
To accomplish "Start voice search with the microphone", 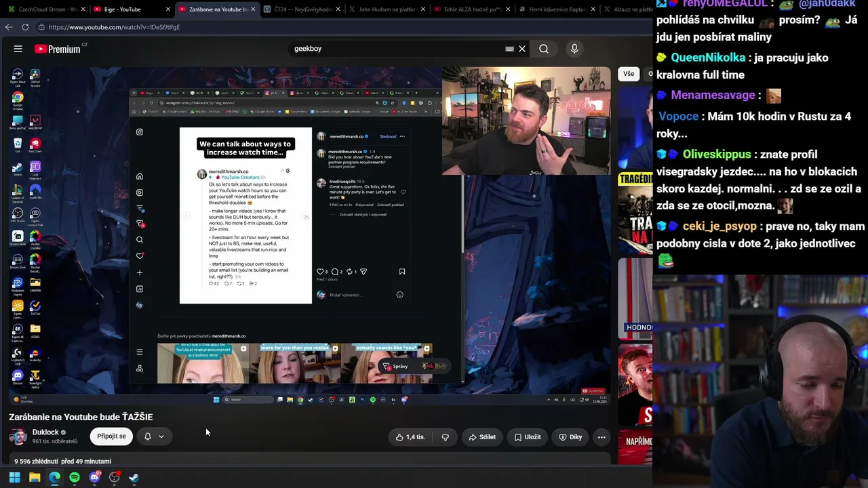I will (574, 49).
